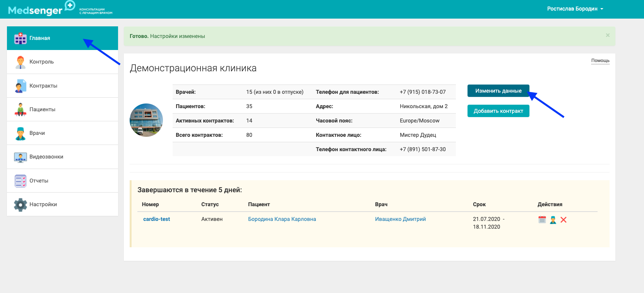The image size is (644, 293).
Task: Open Контроль section in sidebar
Action: [41, 62]
